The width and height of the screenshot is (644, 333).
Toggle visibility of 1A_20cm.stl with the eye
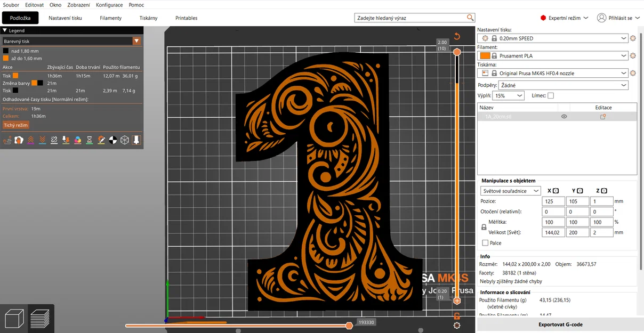coord(563,116)
